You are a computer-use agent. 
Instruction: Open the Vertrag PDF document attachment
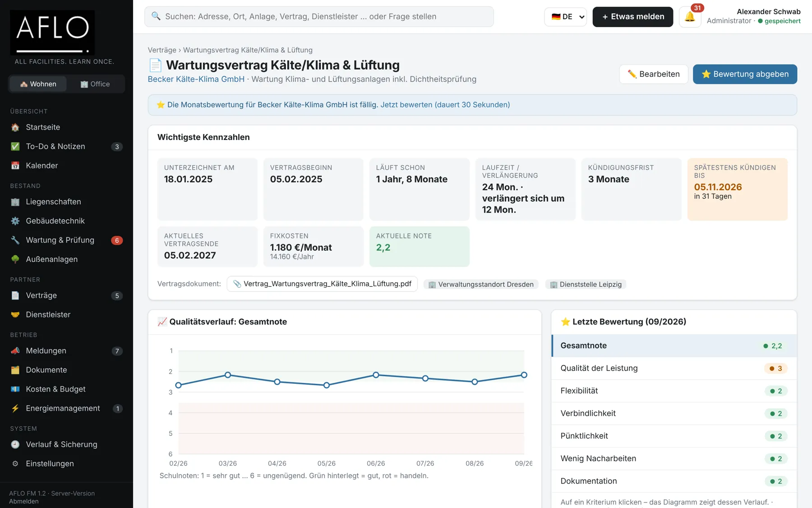coord(322,284)
